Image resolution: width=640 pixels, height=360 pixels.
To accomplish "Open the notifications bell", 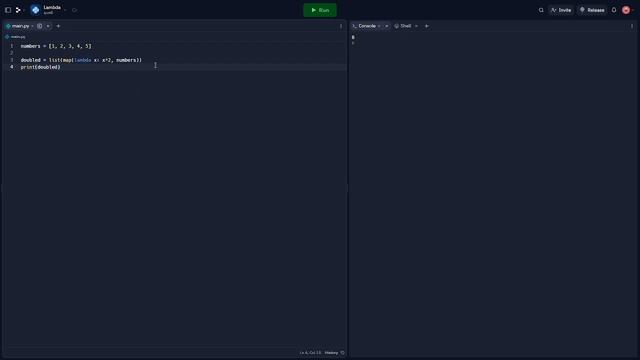I will point(613,10).
